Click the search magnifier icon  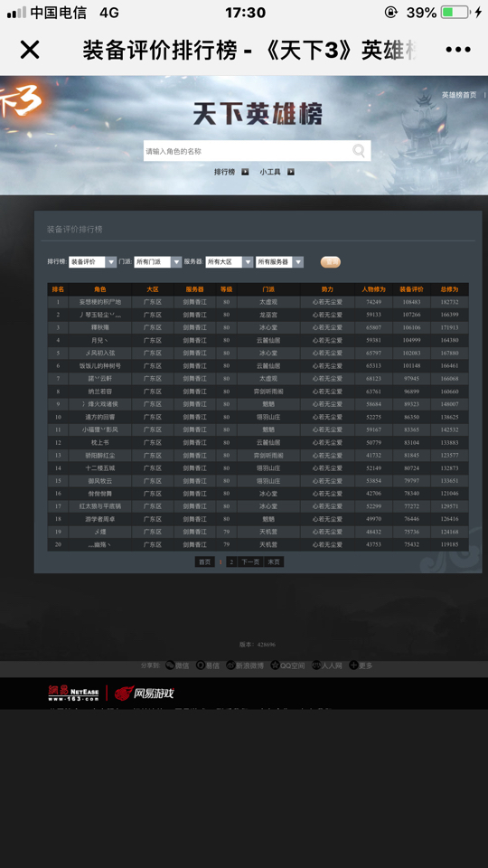[359, 151]
